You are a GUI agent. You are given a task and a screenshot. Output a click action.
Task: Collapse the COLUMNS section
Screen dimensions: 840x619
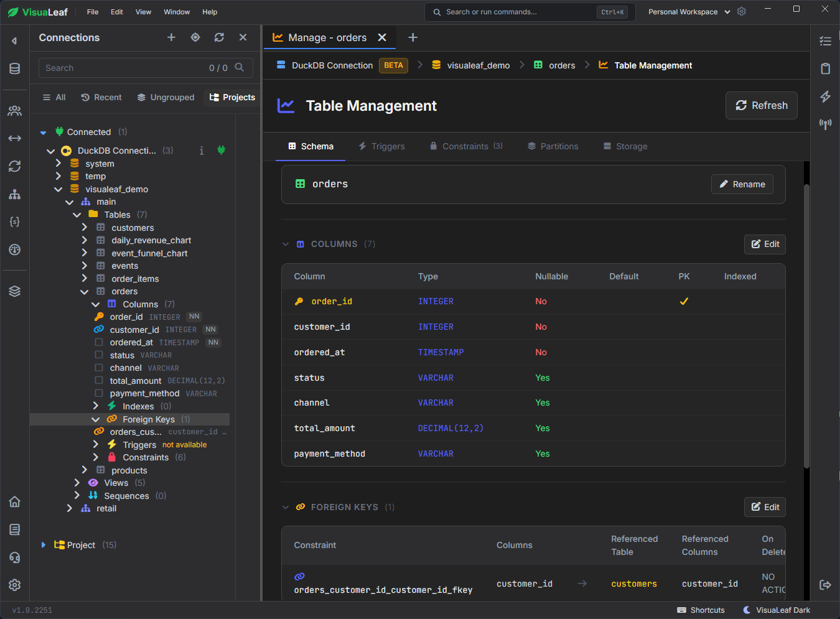coord(286,244)
